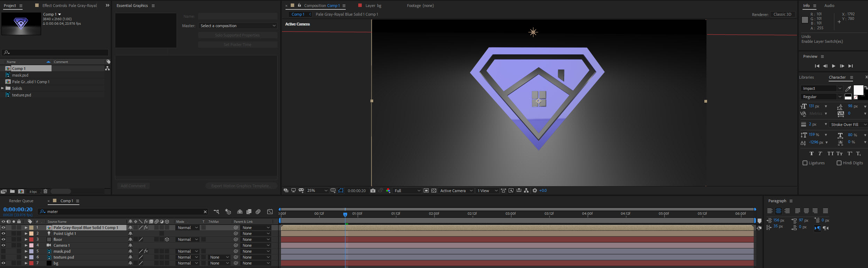Toggle Draft 3D button in timeline

[x=228, y=212]
